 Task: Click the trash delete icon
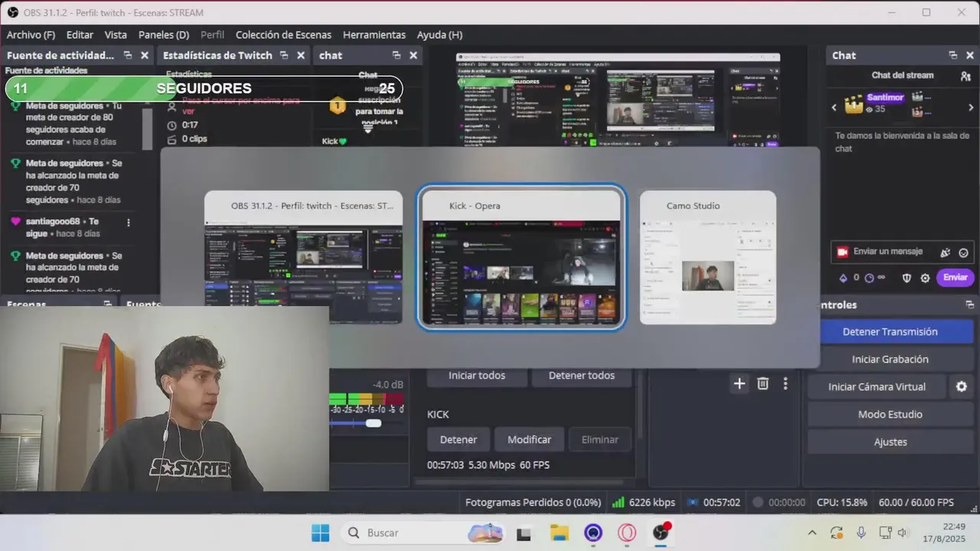pos(763,384)
